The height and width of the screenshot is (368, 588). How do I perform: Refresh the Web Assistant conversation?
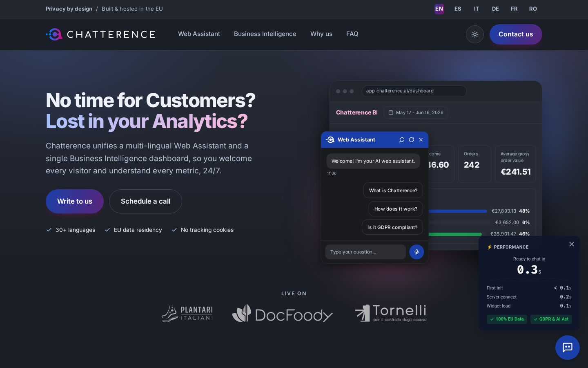411,140
